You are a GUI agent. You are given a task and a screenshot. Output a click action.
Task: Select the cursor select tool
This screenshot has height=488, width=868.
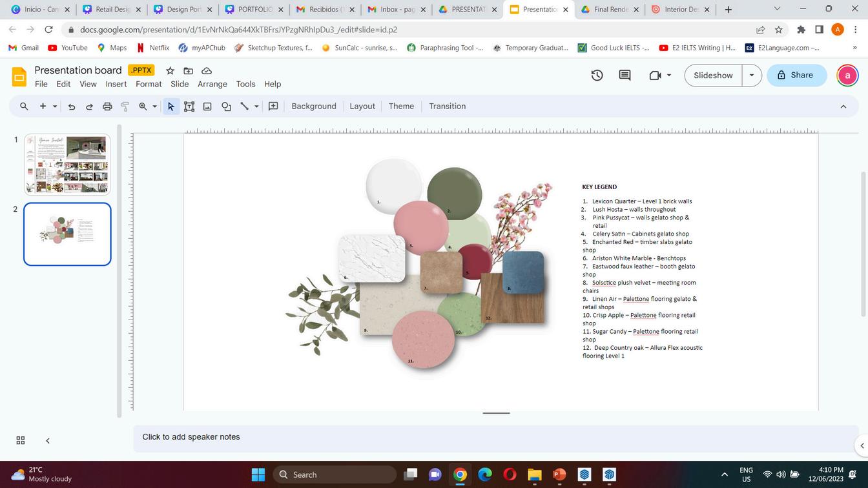click(x=171, y=107)
